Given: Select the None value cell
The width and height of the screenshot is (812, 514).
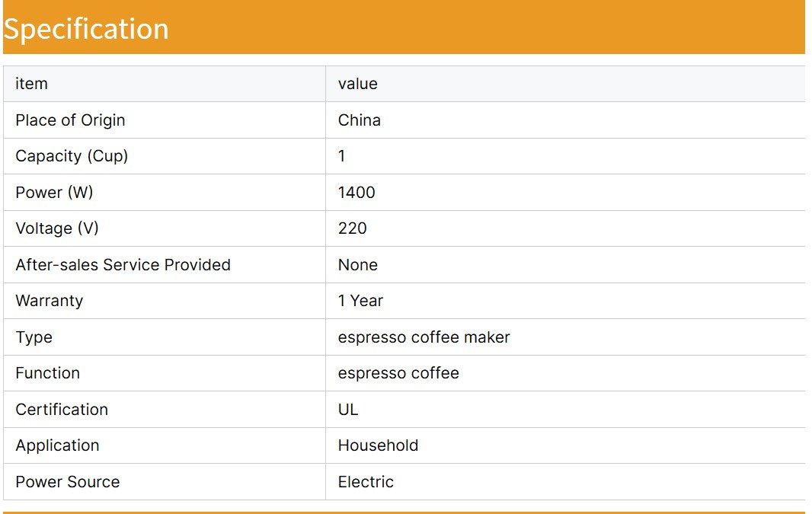Looking at the screenshot, I should (357, 265).
